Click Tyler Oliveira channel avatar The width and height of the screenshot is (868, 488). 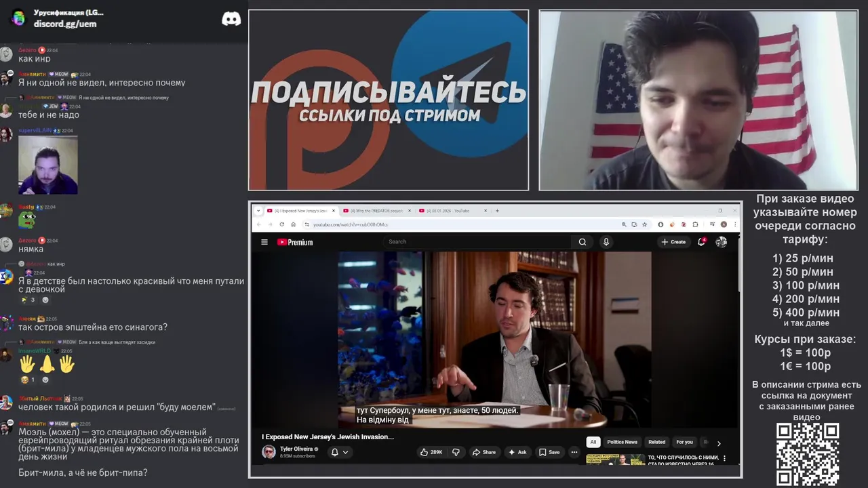coord(269,451)
